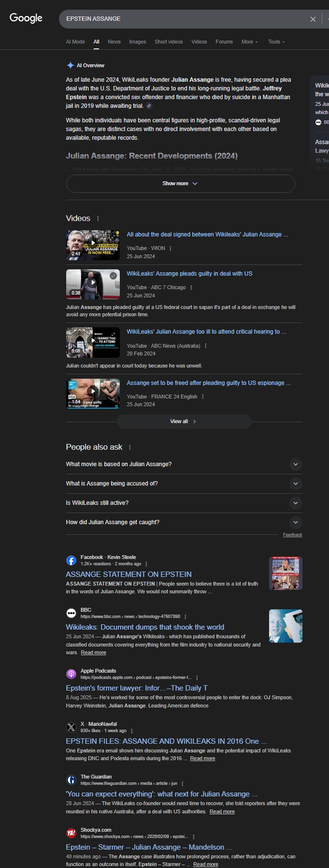Open options for The Guardian result

point(182,783)
